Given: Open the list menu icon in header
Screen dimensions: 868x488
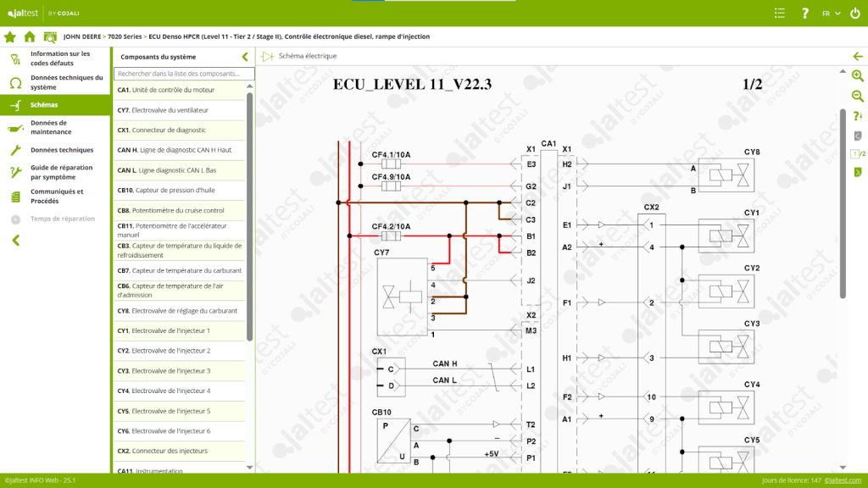Looking at the screenshot, I should pyautogui.click(x=780, y=13).
